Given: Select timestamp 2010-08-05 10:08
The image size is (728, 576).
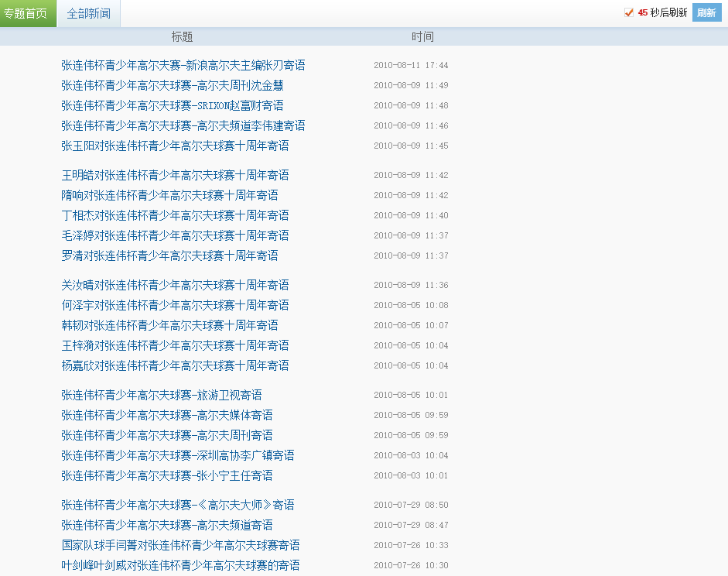Looking at the screenshot, I should tap(411, 305).
